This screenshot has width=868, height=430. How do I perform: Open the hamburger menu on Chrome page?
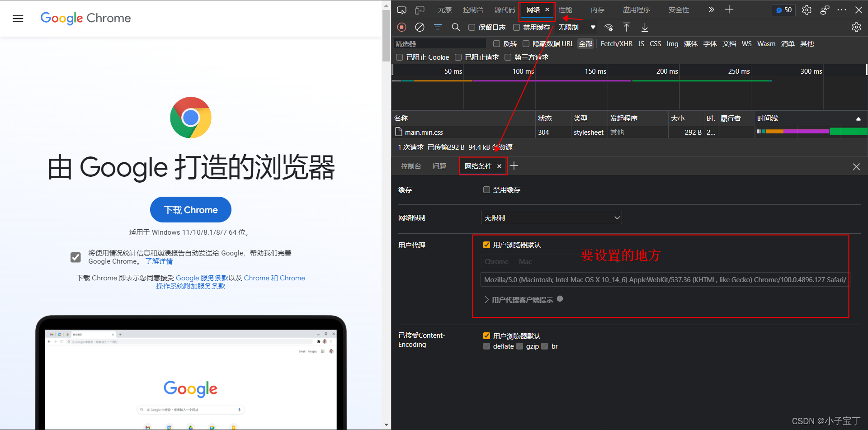click(18, 19)
